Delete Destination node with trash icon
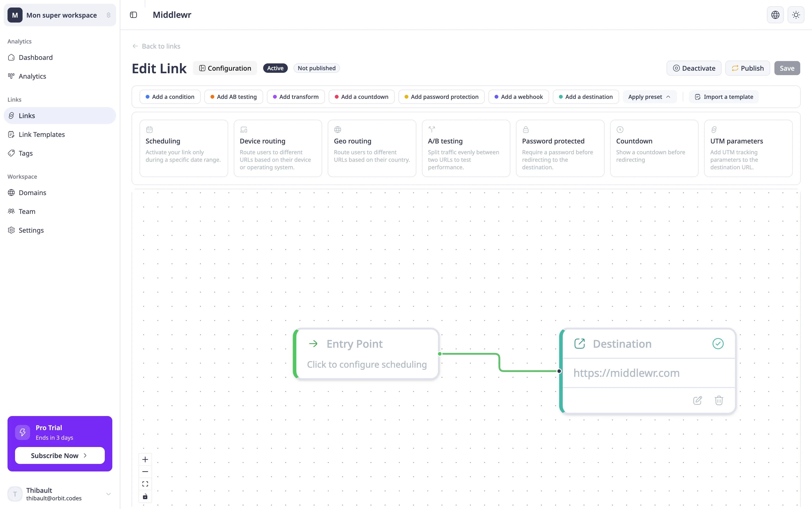The height and width of the screenshot is (509, 812). tap(719, 400)
